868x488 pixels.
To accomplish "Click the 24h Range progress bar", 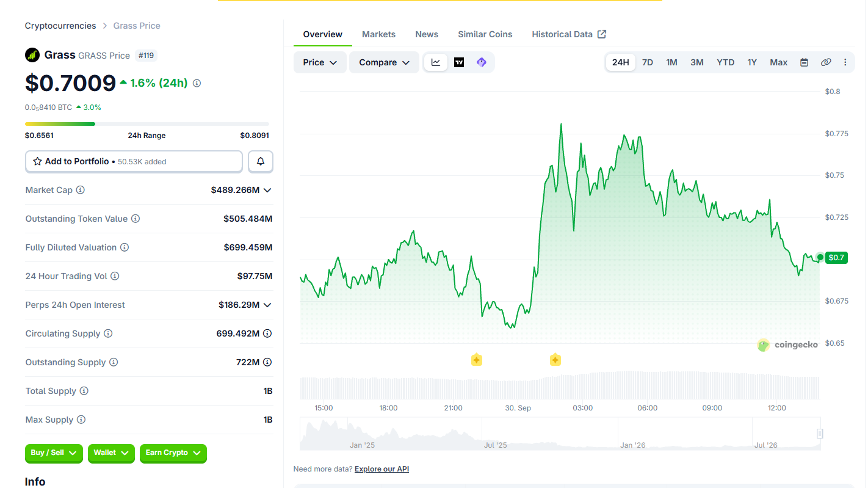I will tap(147, 124).
